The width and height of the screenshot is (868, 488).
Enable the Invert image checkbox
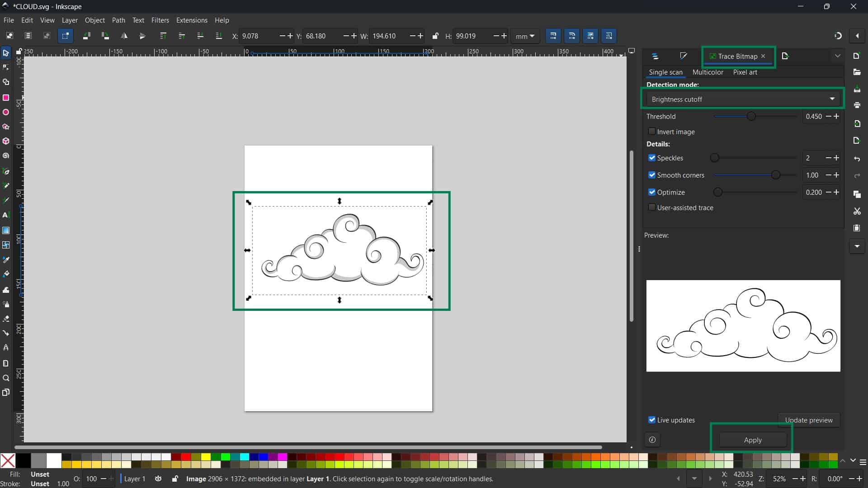click(651, 131)
